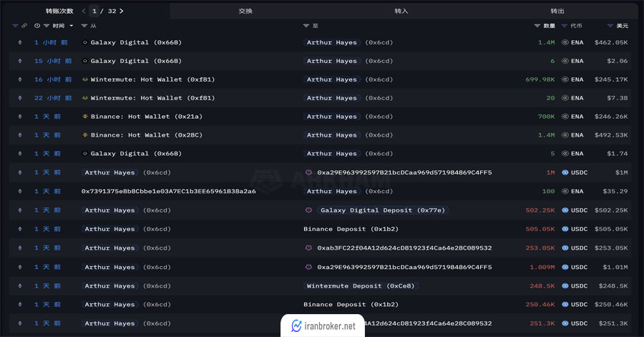Click the tag icon on the $253.05K row
The width and height of the screenshot is (644, 337).
pos(308,248)
